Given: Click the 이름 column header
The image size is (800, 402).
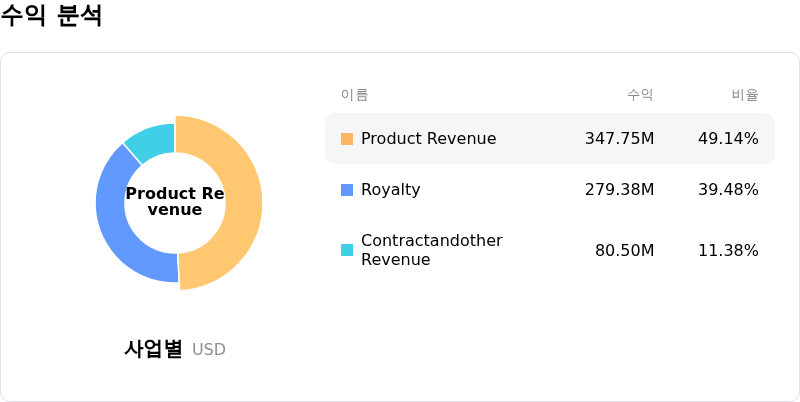Looking at the screenshot, I should [354, 95].
